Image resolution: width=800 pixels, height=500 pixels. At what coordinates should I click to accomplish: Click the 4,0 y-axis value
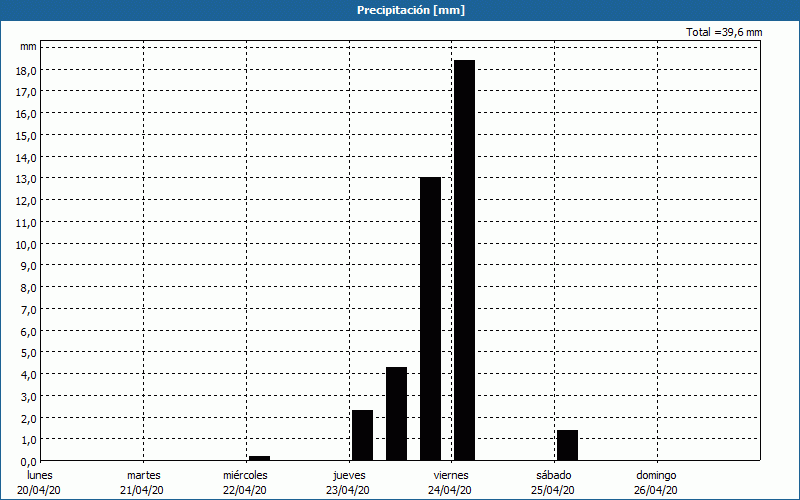29,375
